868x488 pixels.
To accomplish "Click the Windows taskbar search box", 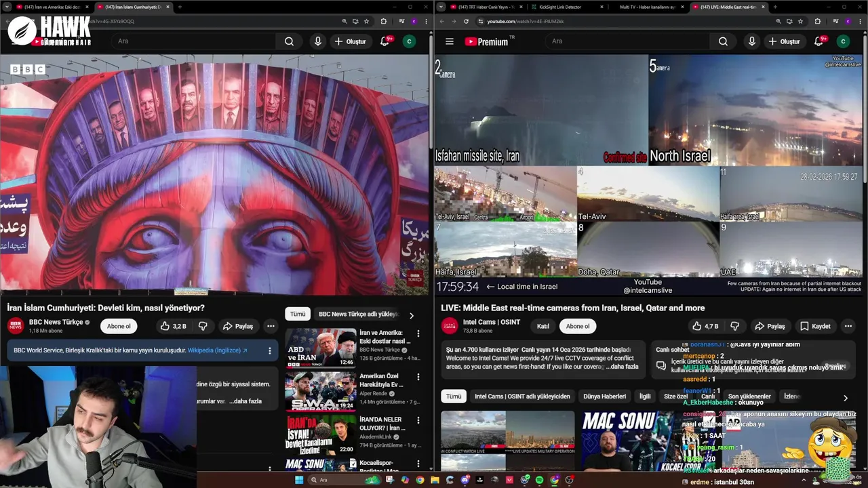I will point(344,480).
